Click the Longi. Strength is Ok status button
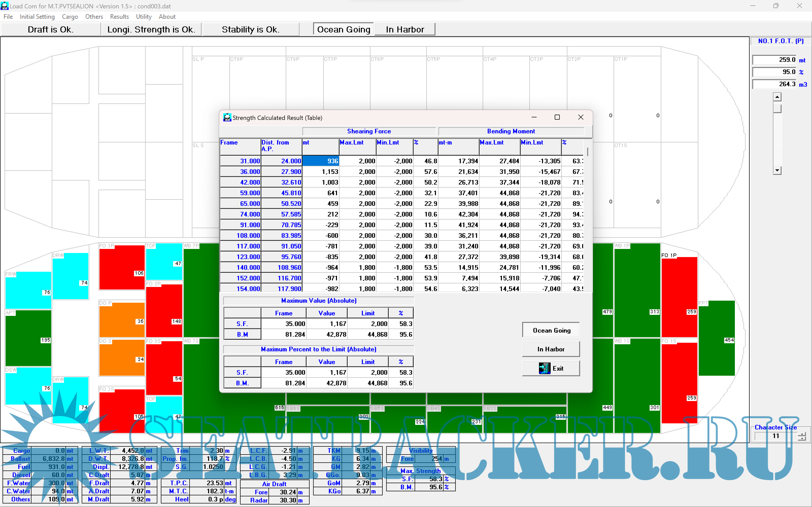This screenshot has height=507, width=812. pos(151,29)
